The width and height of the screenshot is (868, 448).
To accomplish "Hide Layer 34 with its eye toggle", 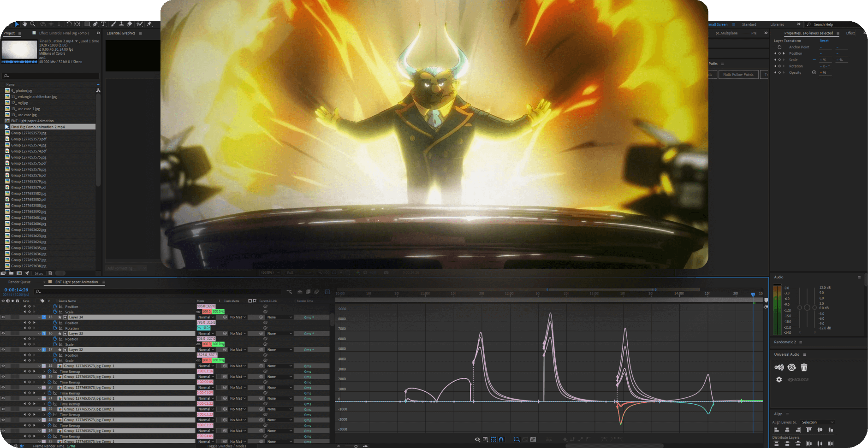I will click(x=3, y=317).
